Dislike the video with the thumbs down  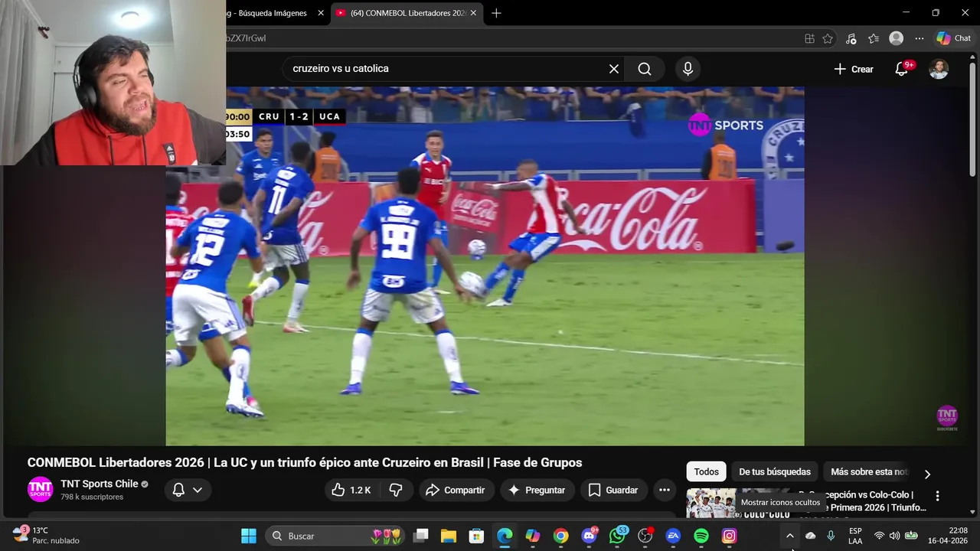point(397,490)
